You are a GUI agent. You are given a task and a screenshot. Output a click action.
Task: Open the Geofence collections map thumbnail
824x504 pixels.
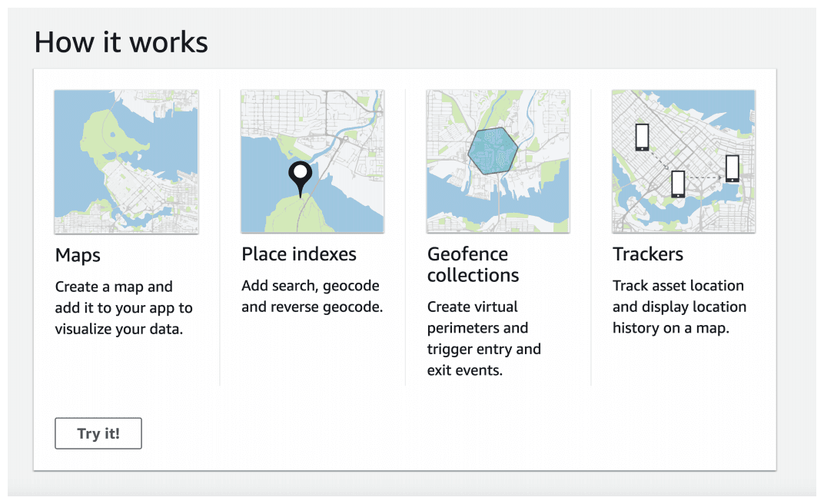click(497, 161)
